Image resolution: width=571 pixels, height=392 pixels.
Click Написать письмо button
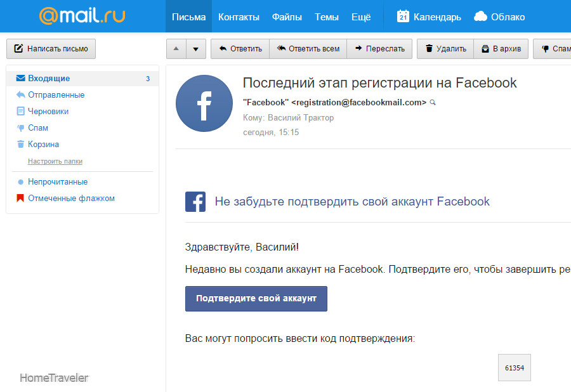click(x=51, y=48)
